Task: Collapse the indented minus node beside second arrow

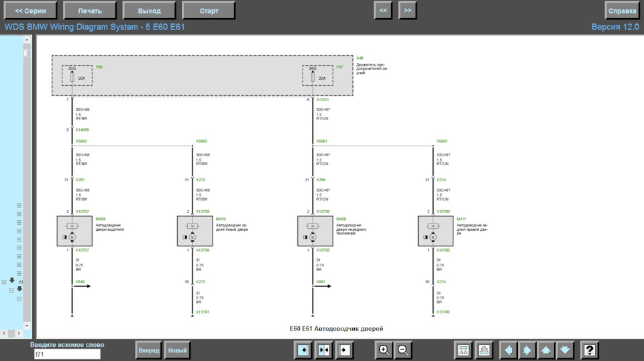Action: (11, 291)
